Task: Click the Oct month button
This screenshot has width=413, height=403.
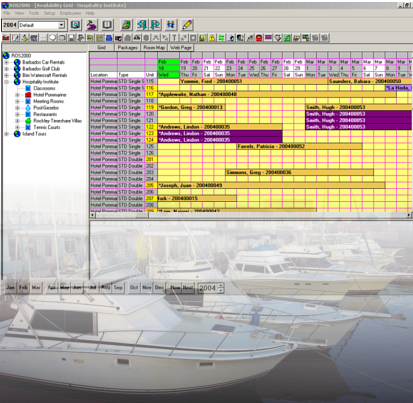Action: click(x=134, y=287)
